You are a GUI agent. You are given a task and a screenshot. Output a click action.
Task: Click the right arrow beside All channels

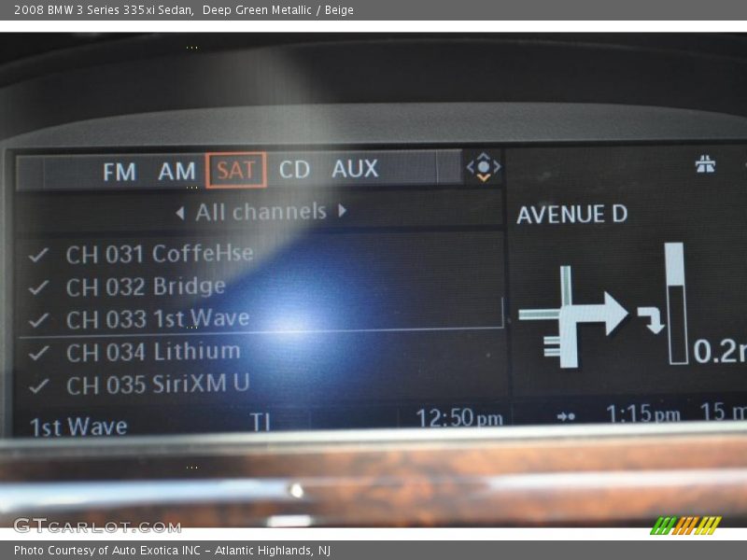click(342, 211)
